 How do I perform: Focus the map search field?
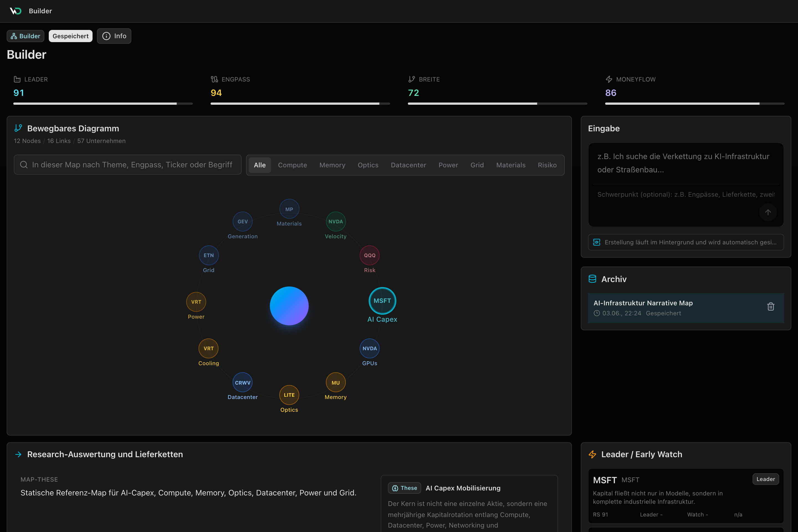pyautogui.click(x=127, y=165)
